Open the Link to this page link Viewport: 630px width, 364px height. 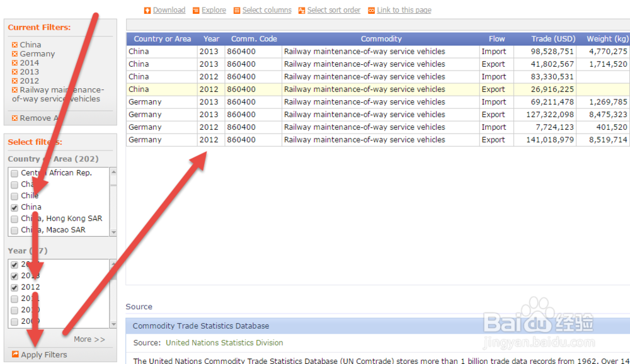[404, 10]
